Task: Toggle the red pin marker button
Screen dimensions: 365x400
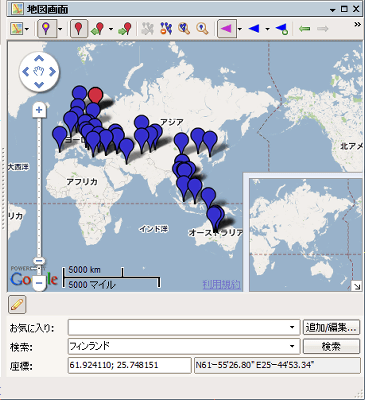Action: tap(79, 29)
